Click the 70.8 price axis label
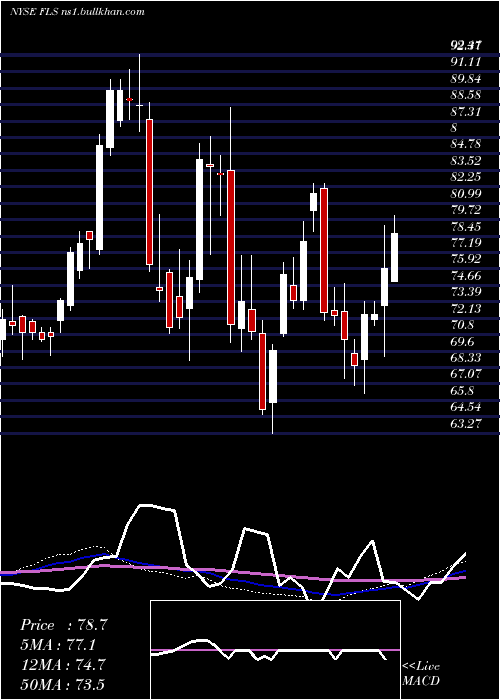The height and width of the screenshot is (700, 500). tap(462, 325)
